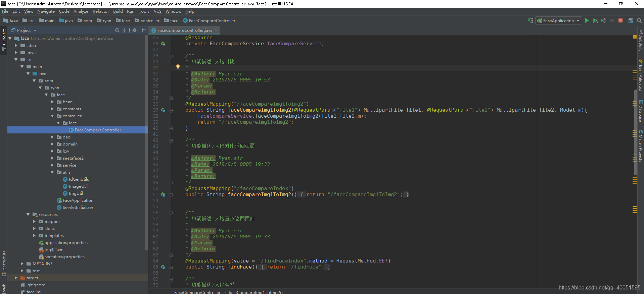Fold the method at line 37

click(171, 110)
